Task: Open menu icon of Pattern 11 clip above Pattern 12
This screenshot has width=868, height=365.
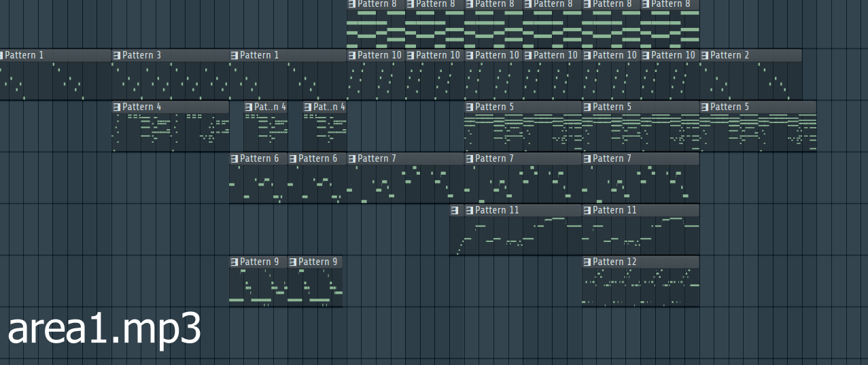Action: (587, 210)
